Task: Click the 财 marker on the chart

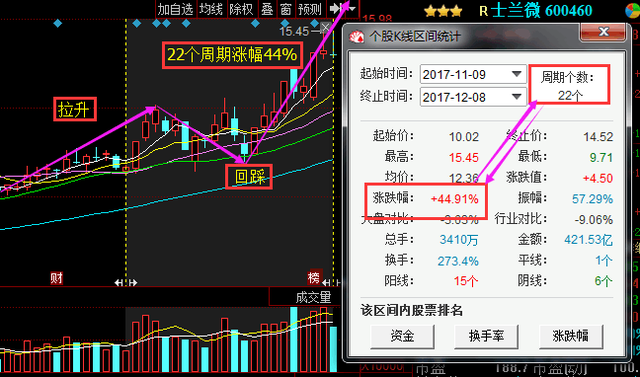Action: click(x=57, y=278)
